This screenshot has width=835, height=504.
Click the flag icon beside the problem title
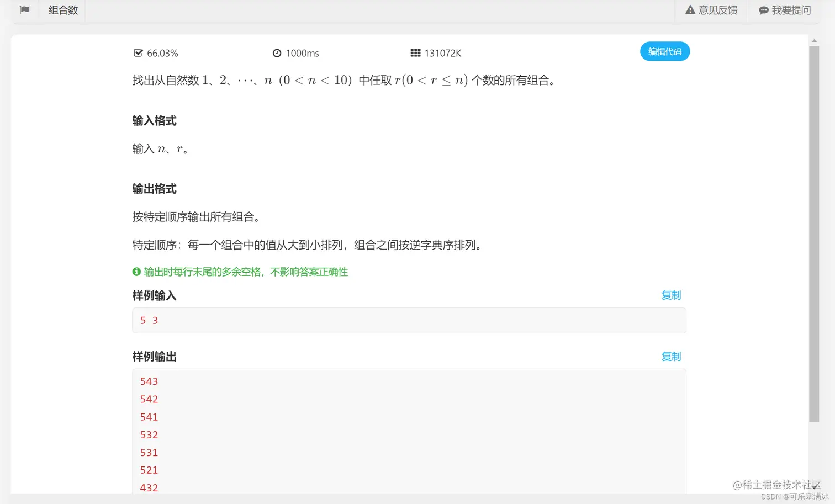[x=24, y=10]
